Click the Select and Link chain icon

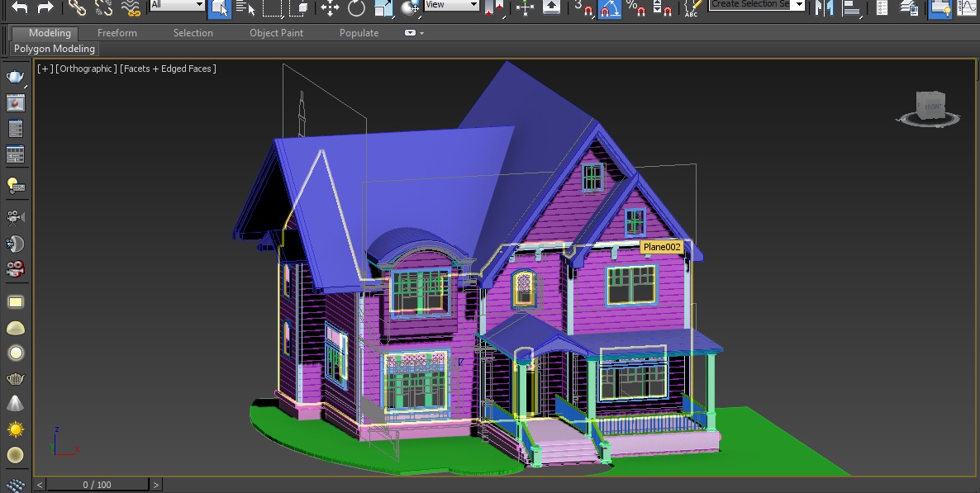click(x=77, y=7)
